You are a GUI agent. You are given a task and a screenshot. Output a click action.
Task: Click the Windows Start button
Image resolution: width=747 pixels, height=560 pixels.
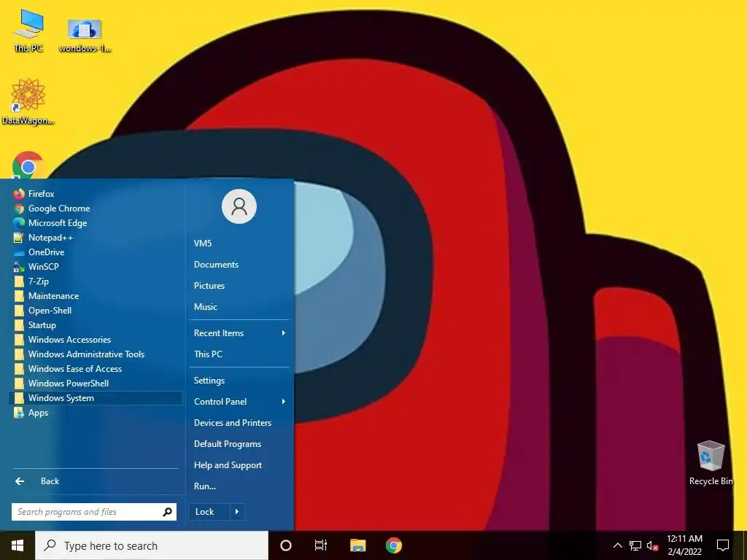(18, 545)
